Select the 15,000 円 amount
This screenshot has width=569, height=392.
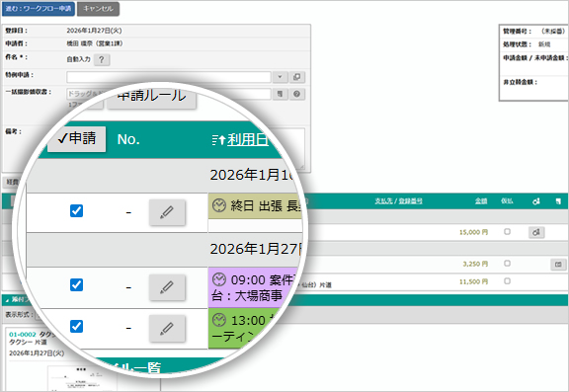(x=473, y=232)
